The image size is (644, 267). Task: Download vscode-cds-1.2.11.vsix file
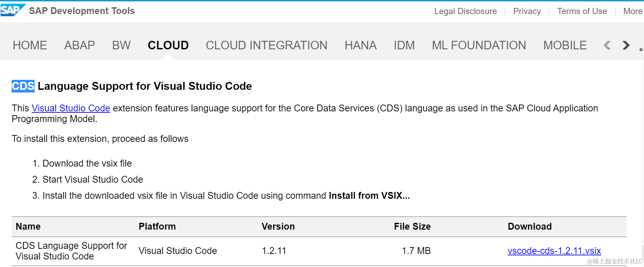pos(554,251)
